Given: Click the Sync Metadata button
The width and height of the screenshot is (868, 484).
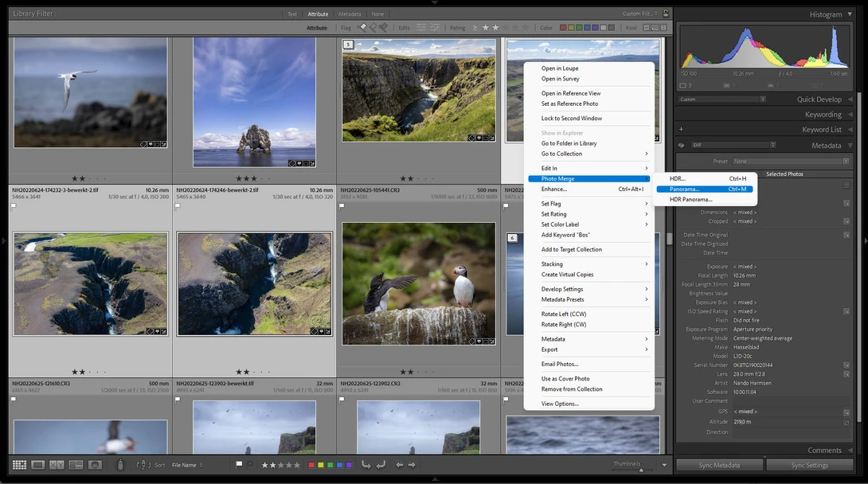Looking at the screenshot, I should click(x=719, y=465).
